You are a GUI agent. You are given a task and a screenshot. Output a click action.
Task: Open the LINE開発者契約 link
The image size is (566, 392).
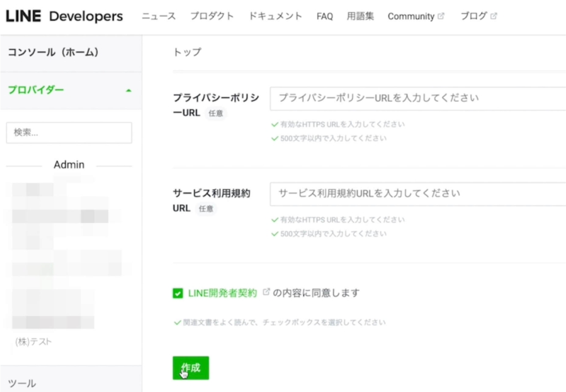click(223, 293)
